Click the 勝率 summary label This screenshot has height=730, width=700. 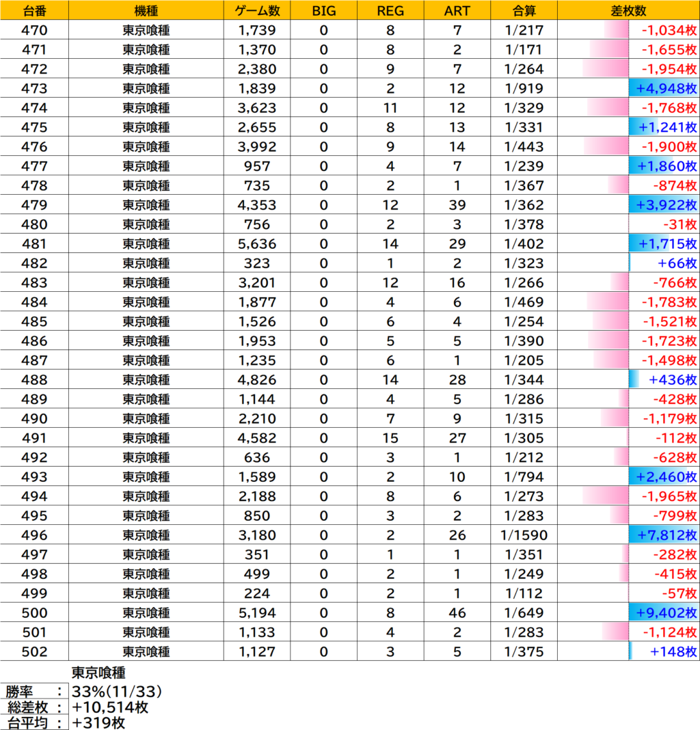pos(26,691)
